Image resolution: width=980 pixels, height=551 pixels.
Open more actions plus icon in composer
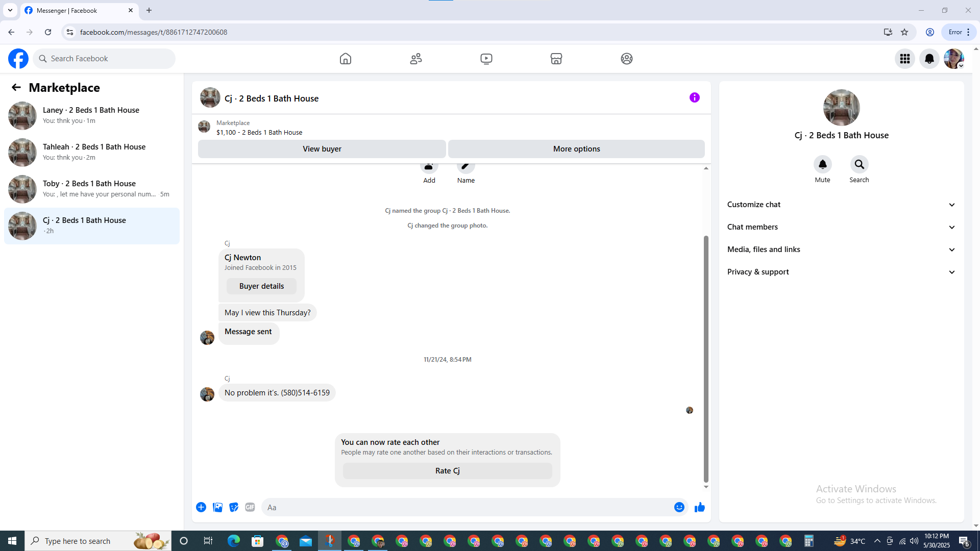coord(201,507)
